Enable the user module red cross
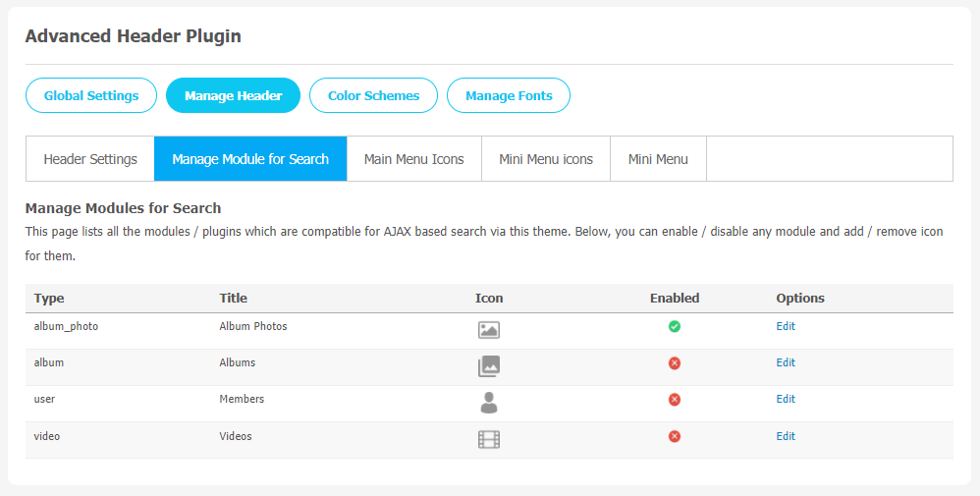Screen dimensions: 980x496 (x=675, y=400)
